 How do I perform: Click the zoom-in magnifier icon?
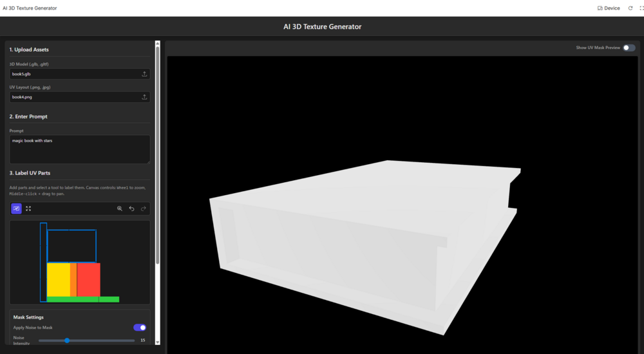tap(120, 209)
